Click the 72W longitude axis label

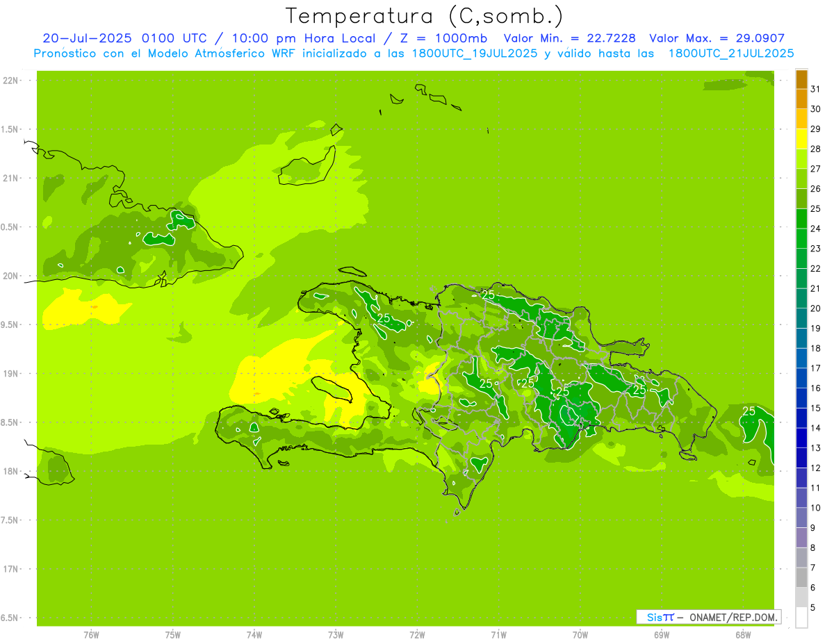click(417, 635)
